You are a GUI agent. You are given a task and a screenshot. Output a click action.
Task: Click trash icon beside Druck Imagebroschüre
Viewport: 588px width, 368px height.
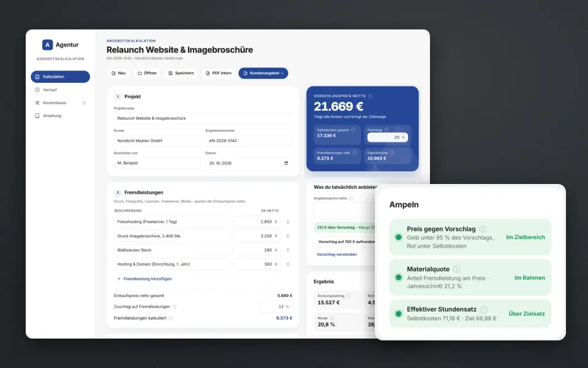[288, 236]
